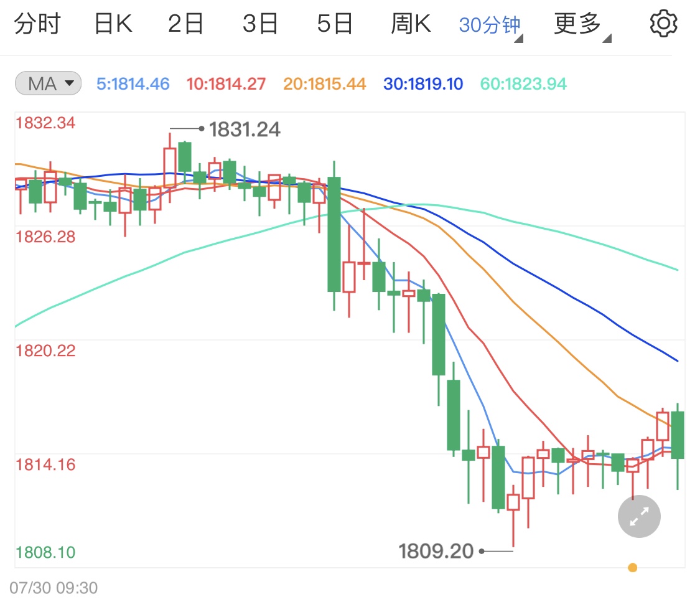Click the MA20 value 20:1815.44
The height and width of the screenshot is (607, 700).
[325, 84]
